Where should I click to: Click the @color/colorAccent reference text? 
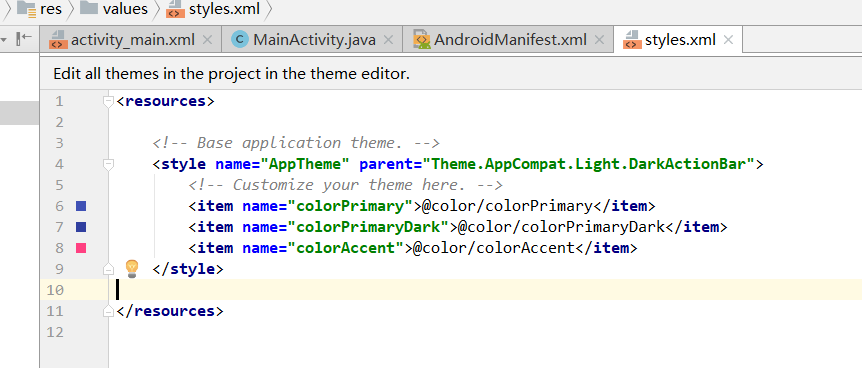(x=493, y=248)
